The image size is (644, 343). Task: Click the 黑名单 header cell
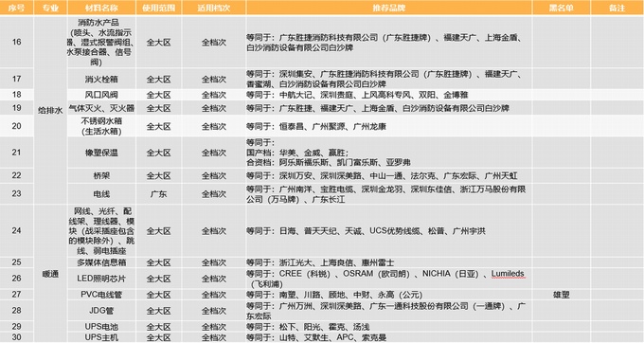pos(561,8)
